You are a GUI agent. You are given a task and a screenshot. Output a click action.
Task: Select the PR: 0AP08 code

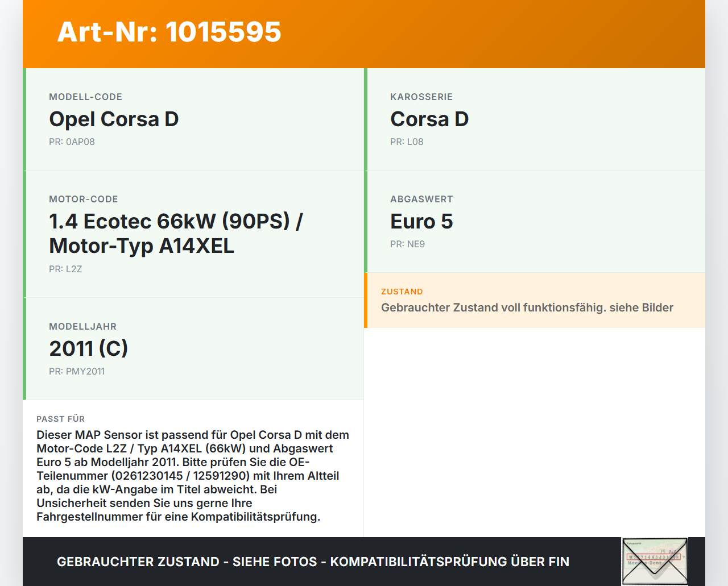coord(72,142)
